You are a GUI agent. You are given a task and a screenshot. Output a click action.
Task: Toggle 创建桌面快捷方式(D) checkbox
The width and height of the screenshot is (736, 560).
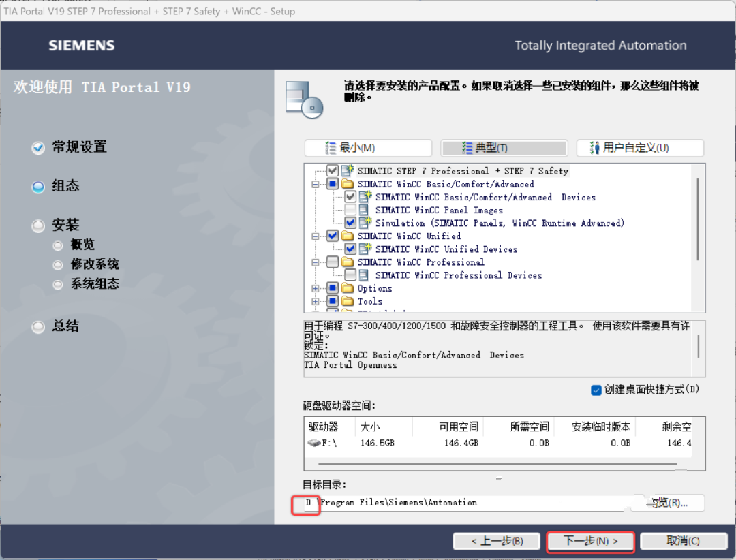(x=596, y=390)
